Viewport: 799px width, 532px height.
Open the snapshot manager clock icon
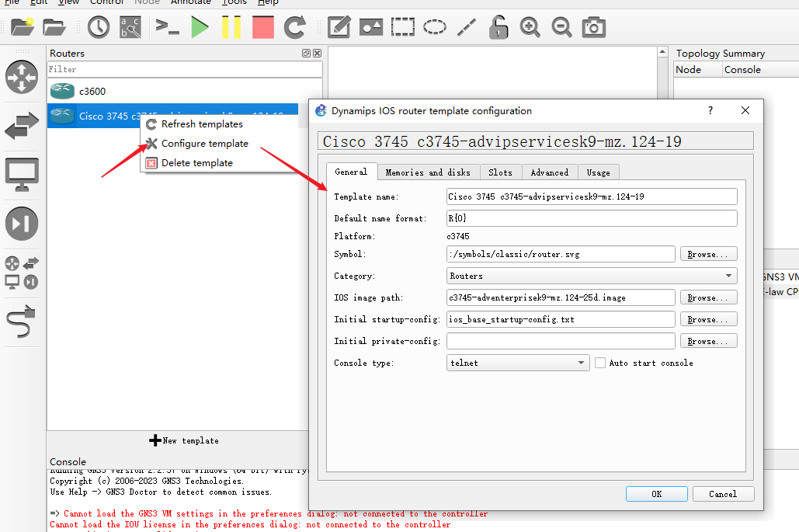[99, 27]
